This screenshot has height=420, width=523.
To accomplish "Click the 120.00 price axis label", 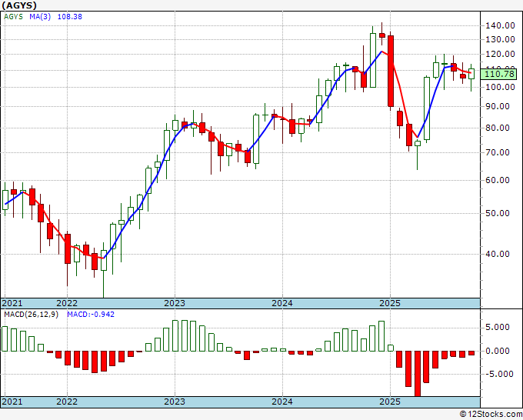I will (x=499, y=54).
